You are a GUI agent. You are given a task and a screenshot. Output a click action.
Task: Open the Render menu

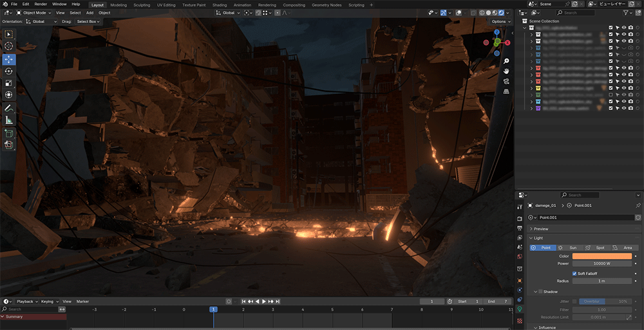(41, 5)
